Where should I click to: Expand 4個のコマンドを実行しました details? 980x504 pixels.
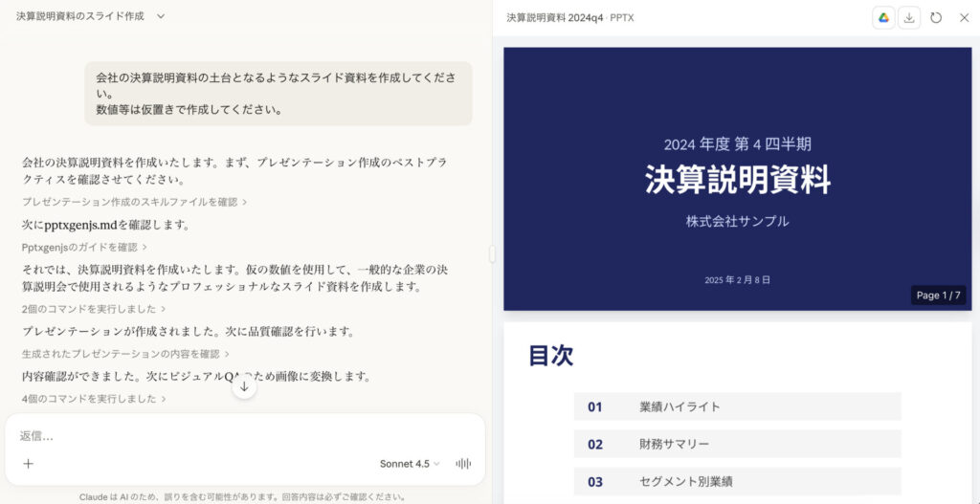tap(94, 399)
